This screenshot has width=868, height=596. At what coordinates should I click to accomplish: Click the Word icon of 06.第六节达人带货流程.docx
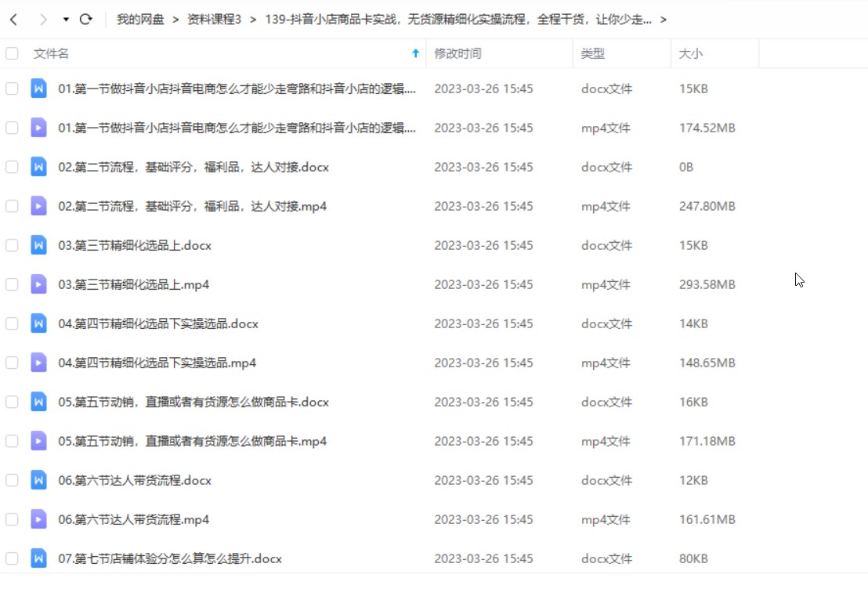[38, 480]
